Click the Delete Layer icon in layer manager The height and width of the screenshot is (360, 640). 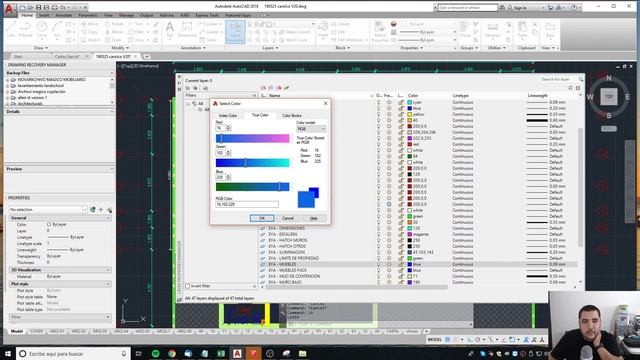click(x=279, y=88)
